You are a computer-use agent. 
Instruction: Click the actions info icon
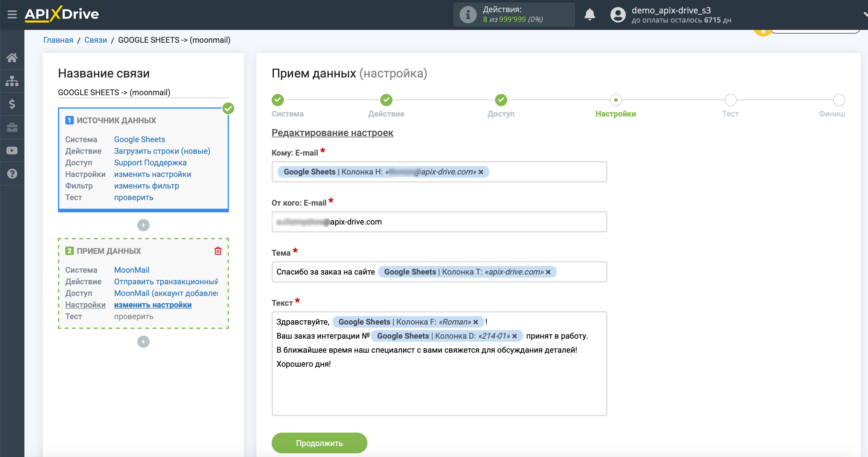[468, 15]
